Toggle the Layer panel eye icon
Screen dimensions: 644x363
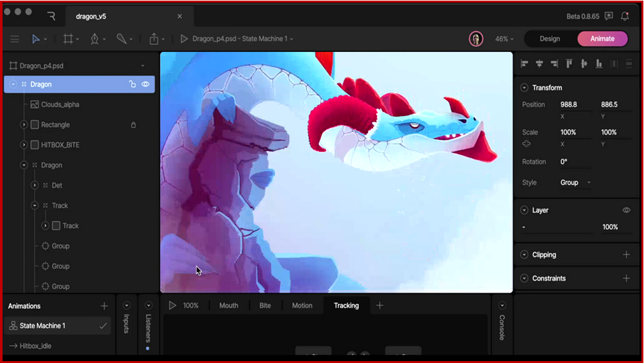pyautogui.click(x=626, y=210)
